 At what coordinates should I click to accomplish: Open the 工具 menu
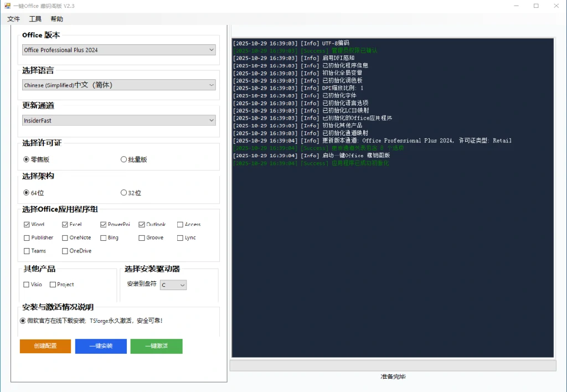(35, 18)
